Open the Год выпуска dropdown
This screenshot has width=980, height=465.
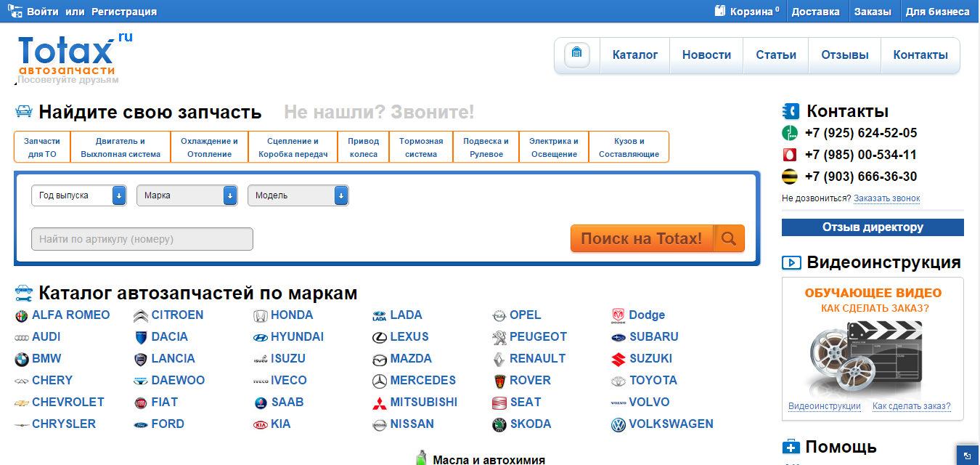pos(79,195)
